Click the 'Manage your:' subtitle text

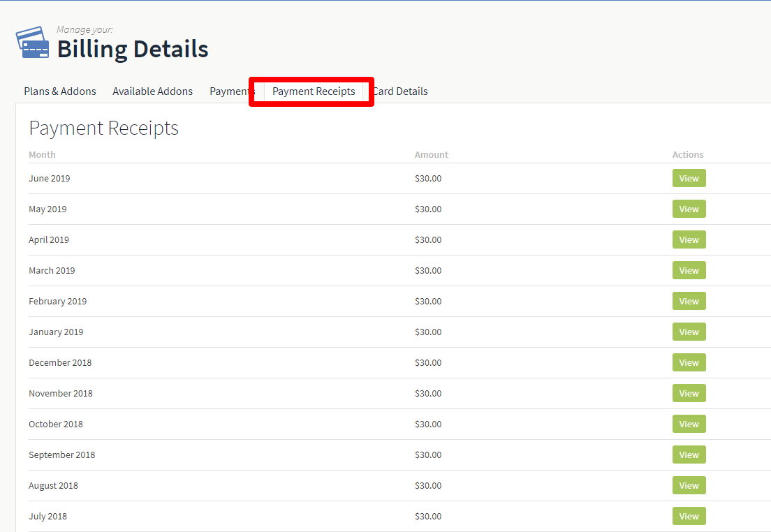tap(85, 29)
